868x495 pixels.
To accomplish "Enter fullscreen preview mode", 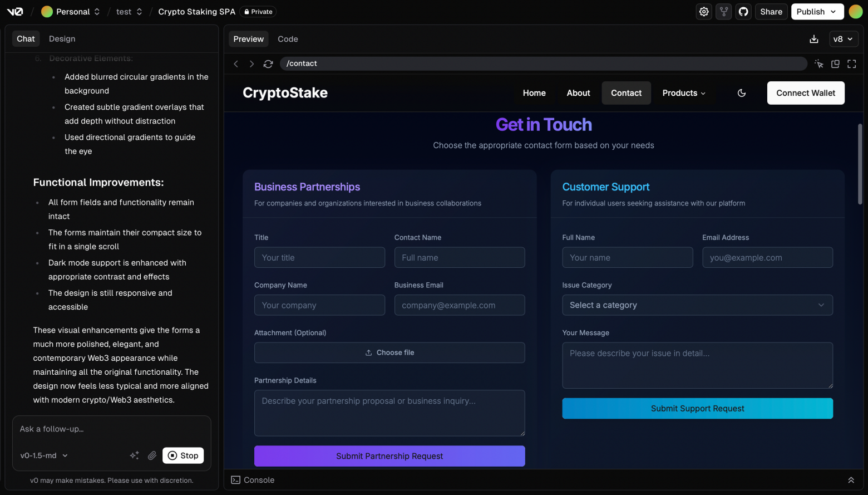I will tap(851, 63).
